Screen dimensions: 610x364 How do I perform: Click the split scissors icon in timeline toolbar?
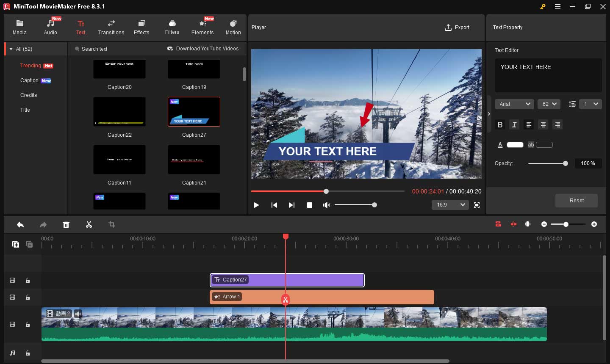tap(89, 224)
